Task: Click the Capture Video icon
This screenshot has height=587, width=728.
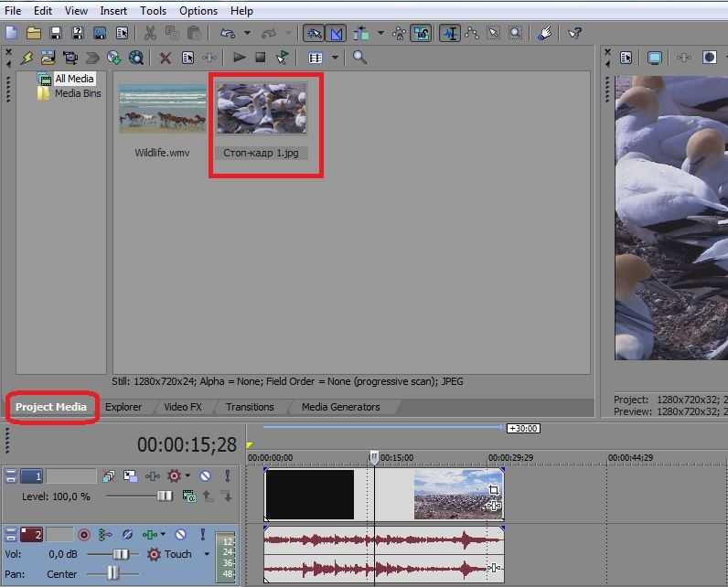Action: (70, 58)
